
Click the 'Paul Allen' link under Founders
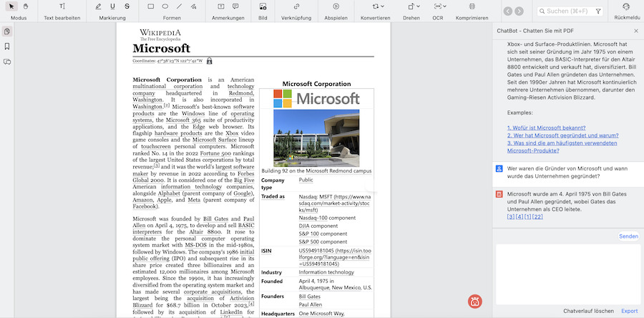[310, 304]
